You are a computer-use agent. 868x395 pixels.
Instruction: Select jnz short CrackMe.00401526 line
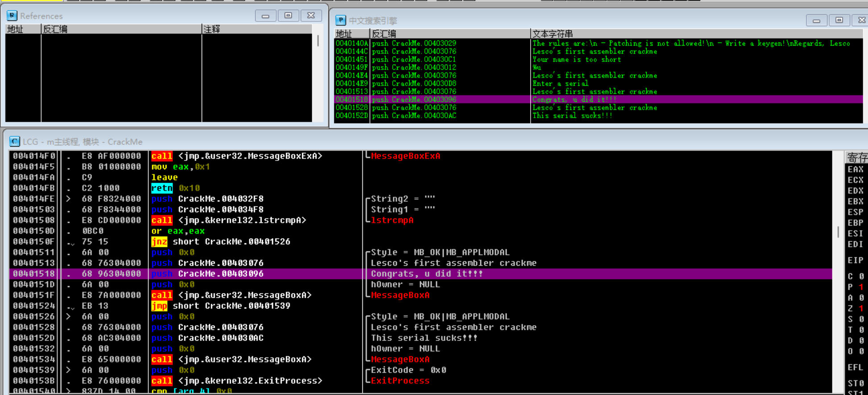click(x=420, y=241)
